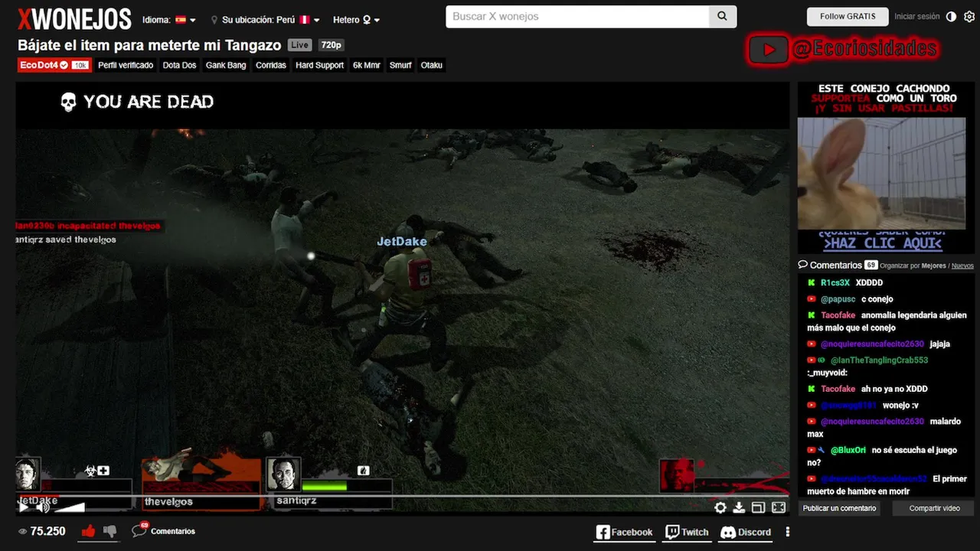Click commenter R1cs3X username

(x=835, y=282)
